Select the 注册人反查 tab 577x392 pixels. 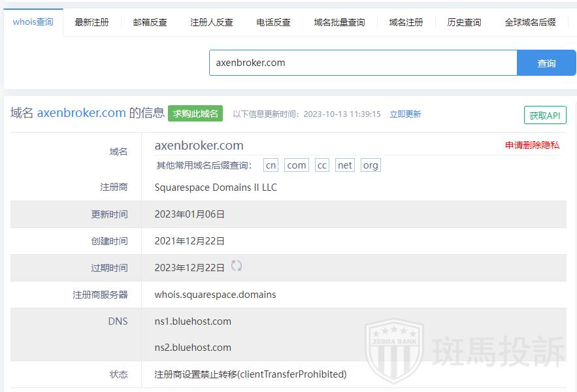[x=211, y=22]
